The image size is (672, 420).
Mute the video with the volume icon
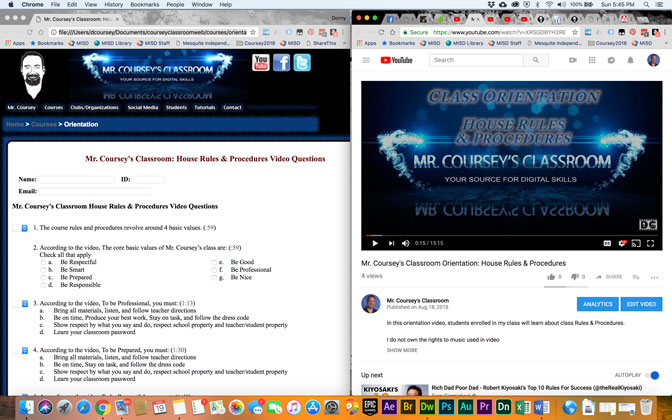pyautogui.click(x=406, y=243)
